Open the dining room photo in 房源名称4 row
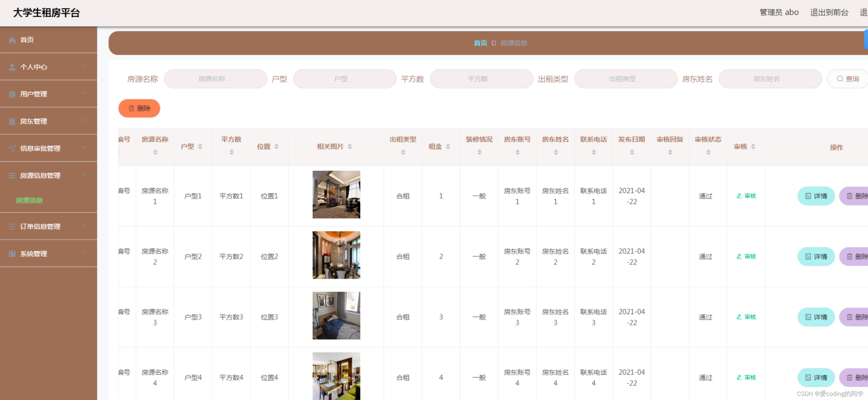The width and height of the screenshot is (868, 400). [x=336, y=376]
